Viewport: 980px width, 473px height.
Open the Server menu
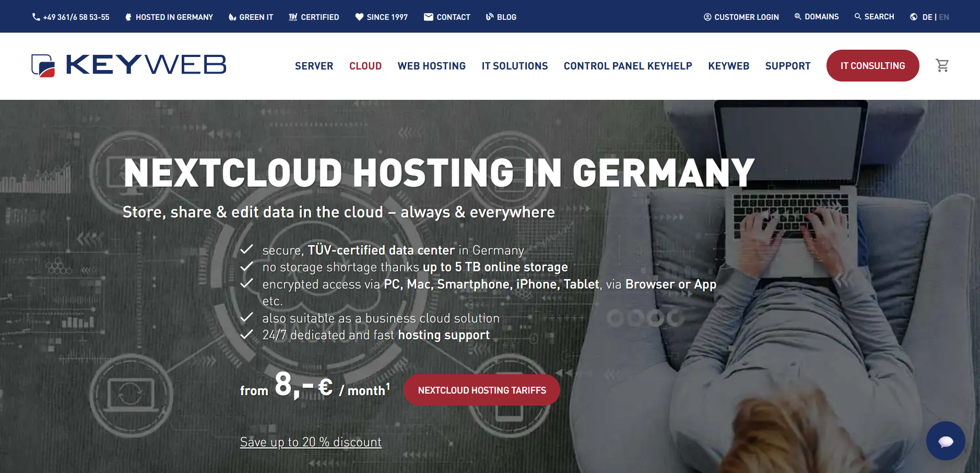click(314, 66)
